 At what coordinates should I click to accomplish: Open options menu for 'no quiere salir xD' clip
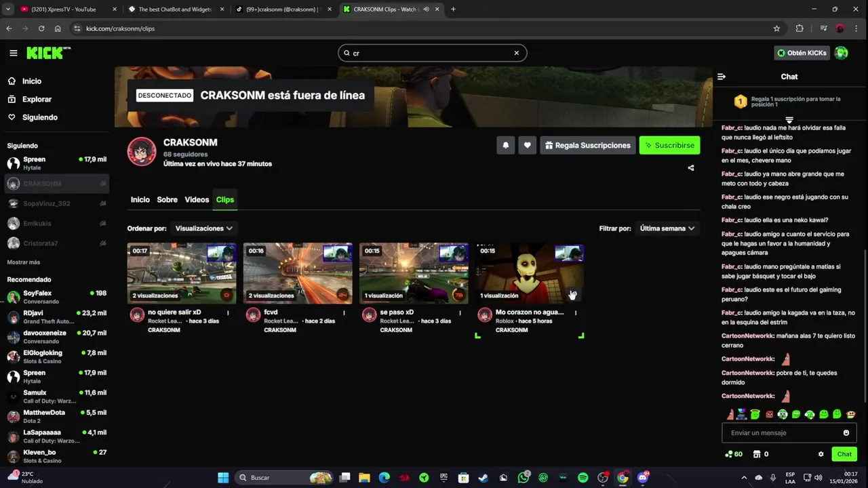click(228, 313)
